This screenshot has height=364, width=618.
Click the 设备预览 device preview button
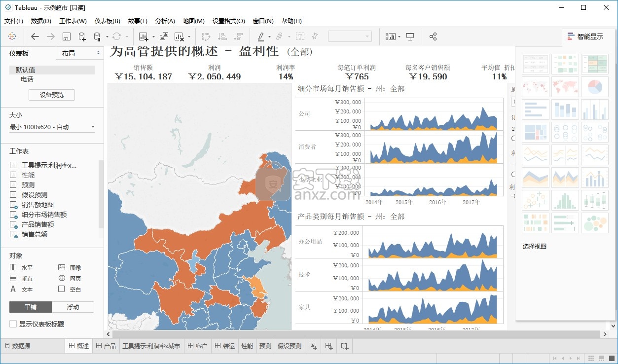point(52,95)
